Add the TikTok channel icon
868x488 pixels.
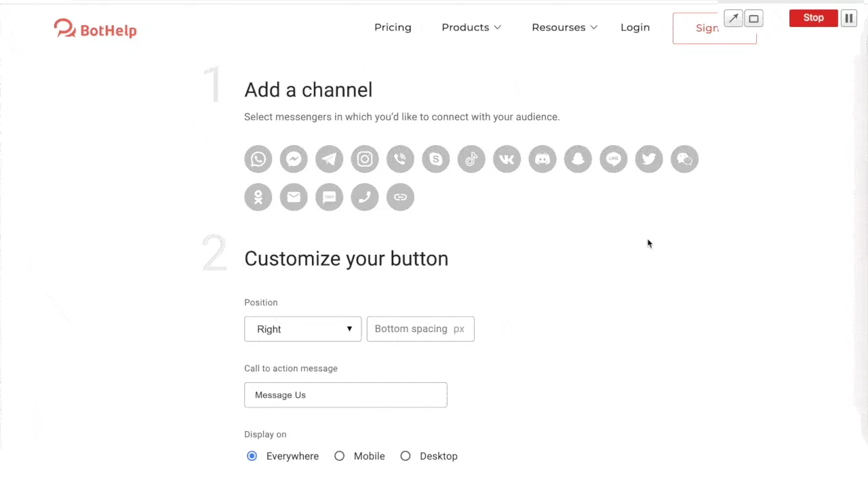(471, 159)
